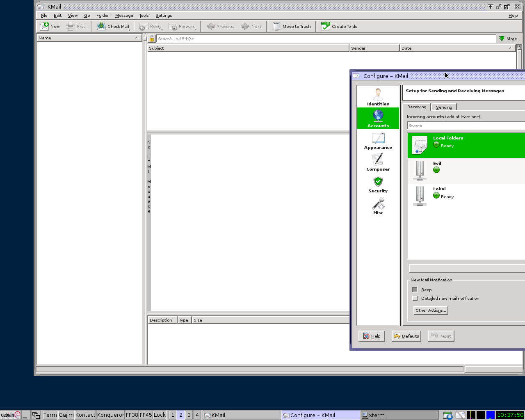Toggle HTML message side bar

coord(149,223)
